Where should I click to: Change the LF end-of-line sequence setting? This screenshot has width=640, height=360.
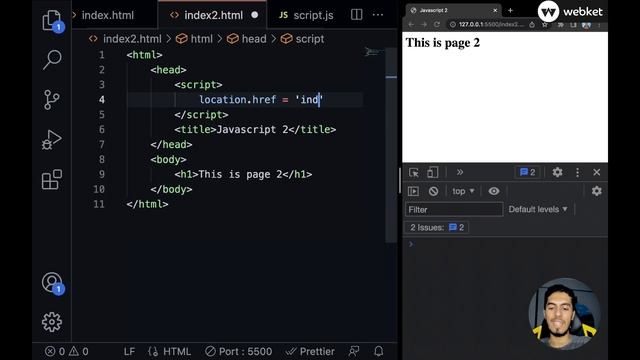click(x=129, y=351)
